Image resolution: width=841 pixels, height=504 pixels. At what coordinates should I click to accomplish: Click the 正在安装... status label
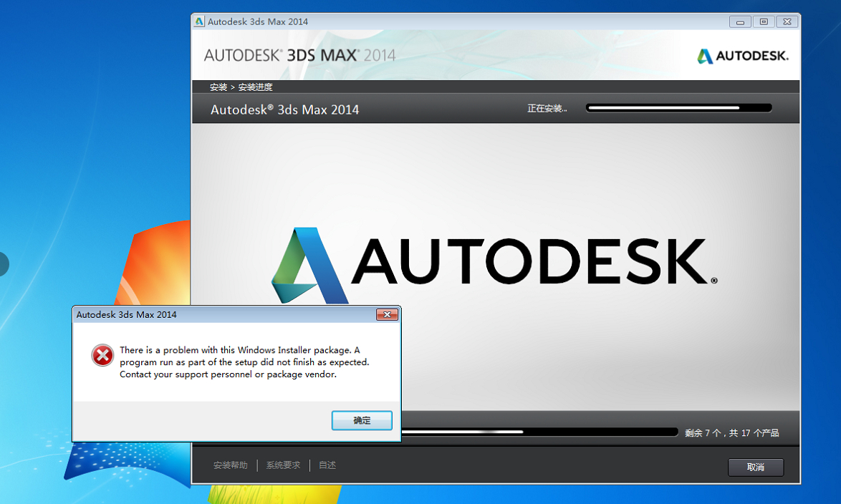pos(547,108)
